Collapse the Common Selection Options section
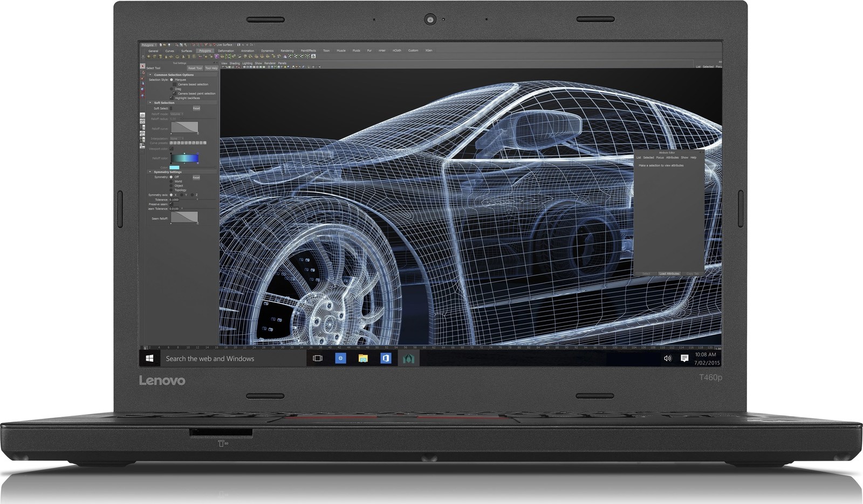863x504 pixels. 150,75
